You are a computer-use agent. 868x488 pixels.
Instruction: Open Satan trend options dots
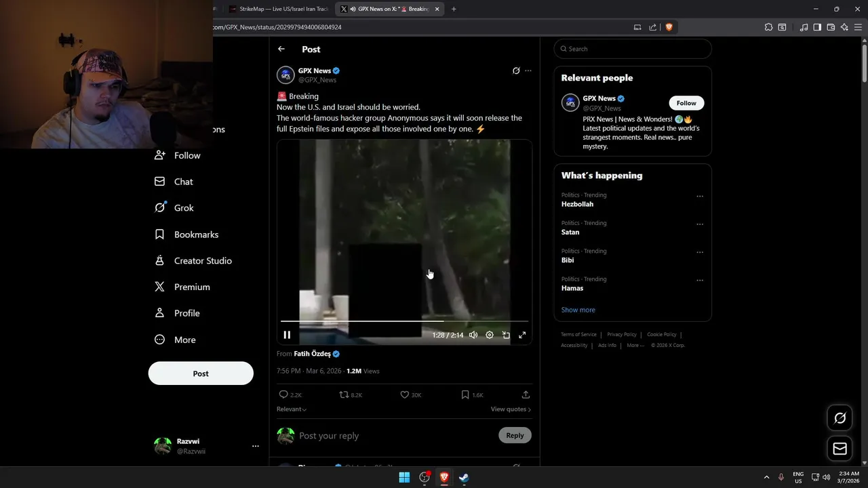click(700, 224)
